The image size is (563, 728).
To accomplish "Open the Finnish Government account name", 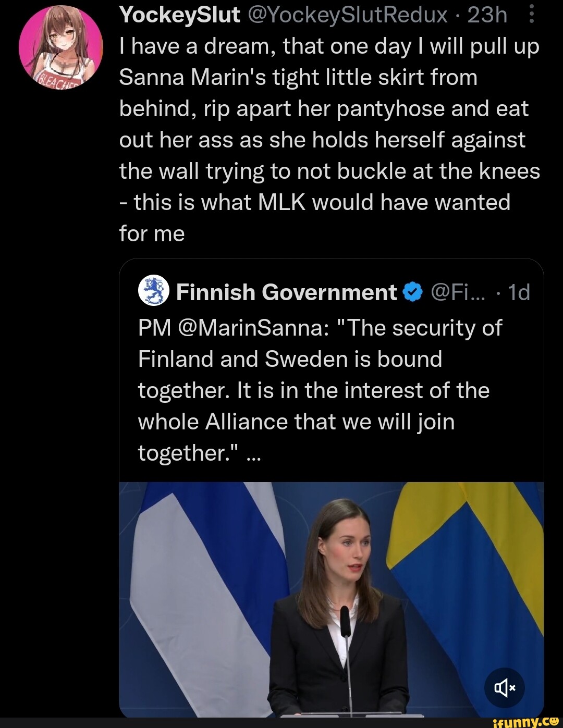I will coord(286,292).
